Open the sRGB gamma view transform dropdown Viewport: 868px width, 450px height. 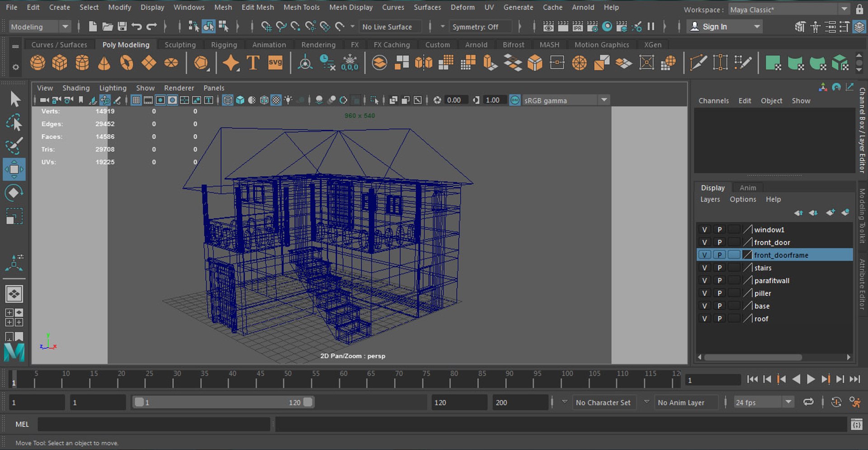tap(566, 100)
